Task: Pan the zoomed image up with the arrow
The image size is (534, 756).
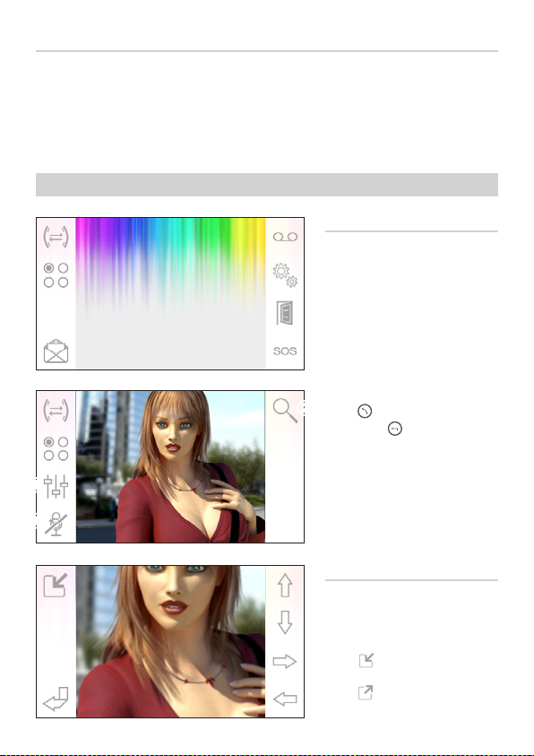Action: click(285, 585)
